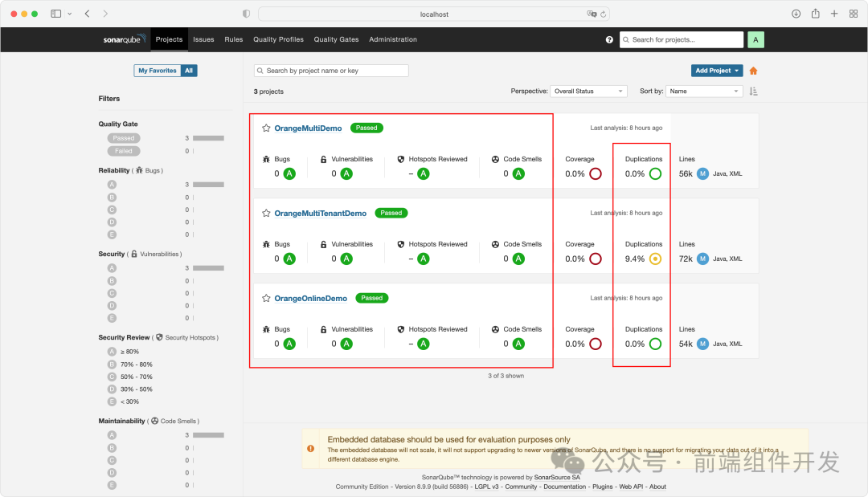Click the orange home icon

(753, 71)
